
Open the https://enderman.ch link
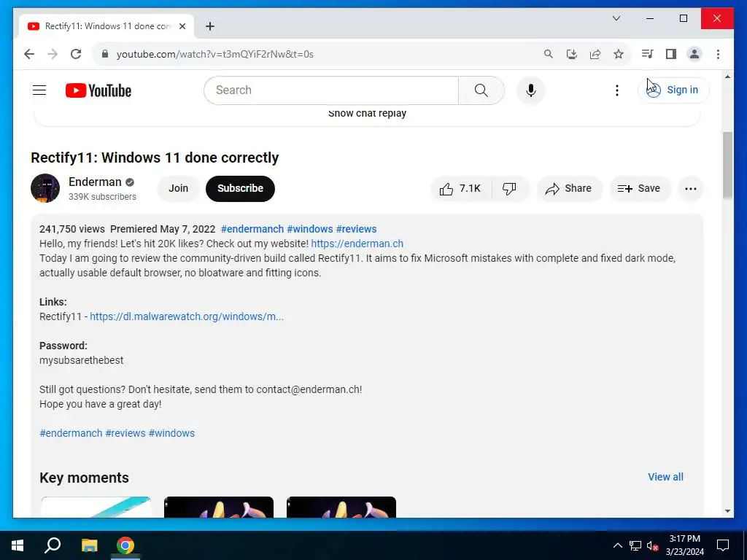(x=357, y=244)
